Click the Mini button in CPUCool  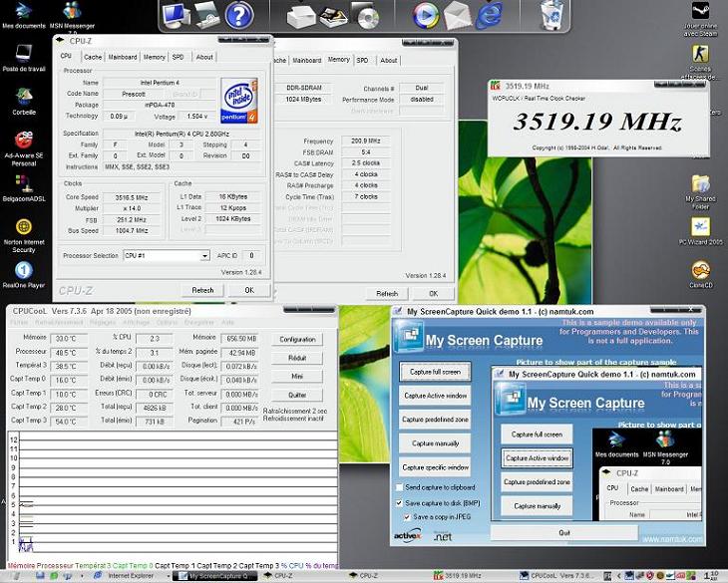click(297, 377)
